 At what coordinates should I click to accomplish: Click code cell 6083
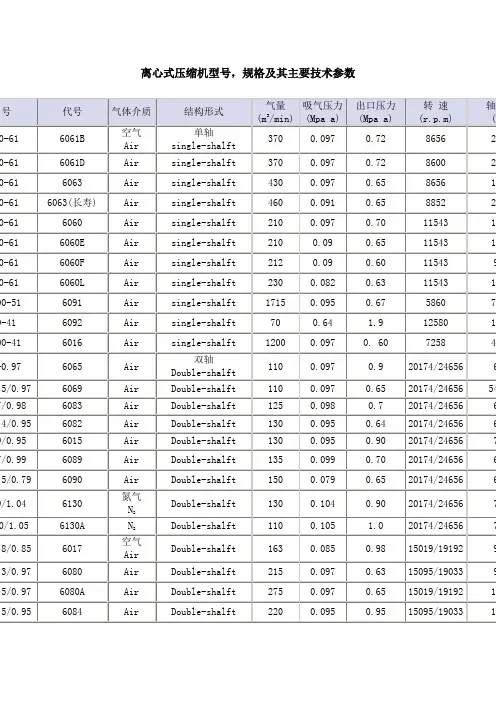pos(73,406)
